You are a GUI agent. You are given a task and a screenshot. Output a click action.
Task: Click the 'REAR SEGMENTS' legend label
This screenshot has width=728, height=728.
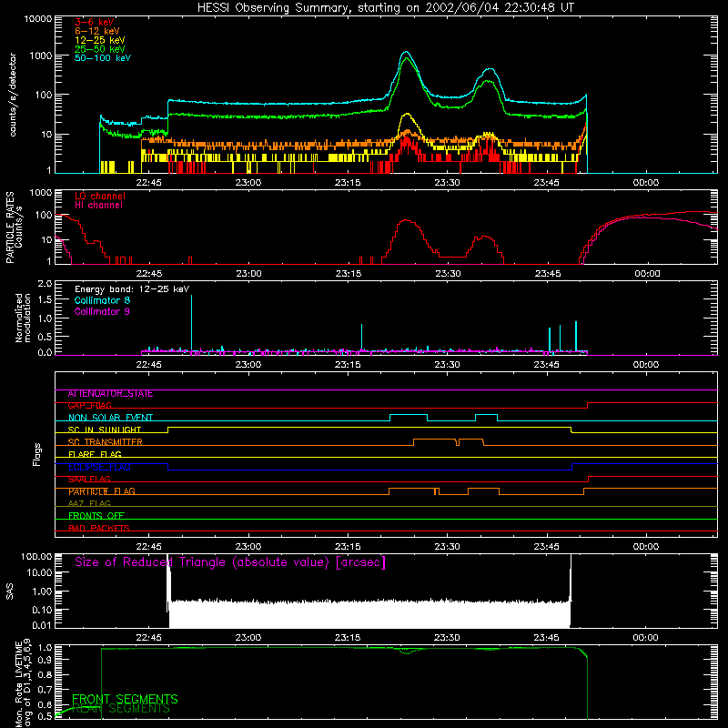(x=121, y=709)
